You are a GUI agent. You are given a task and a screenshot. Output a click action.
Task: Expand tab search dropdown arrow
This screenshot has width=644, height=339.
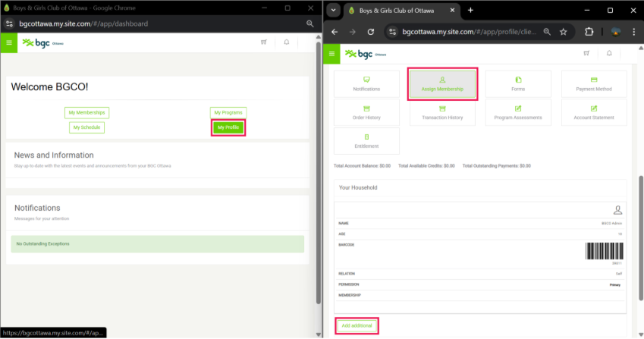click(333, 11)
